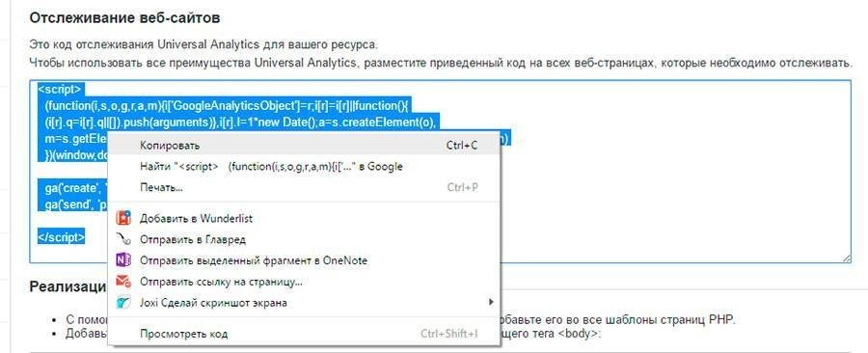868x353 pixels.
Task: Click the sentence Это код отслеживания Universal Analytics
Action: 203,44
